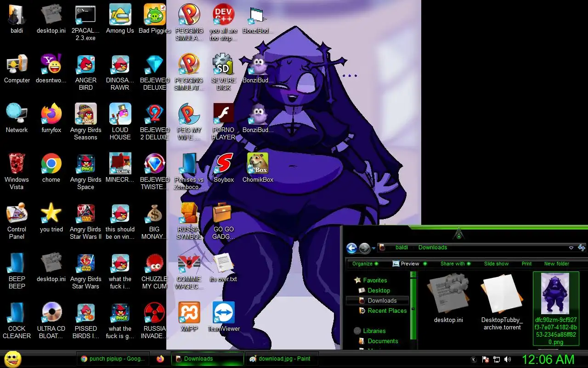The height and width of the screenshot is (368, 588).
Task: Open the volume speaker tray icon
Action: pyautogui.click(x=508, y=359)
